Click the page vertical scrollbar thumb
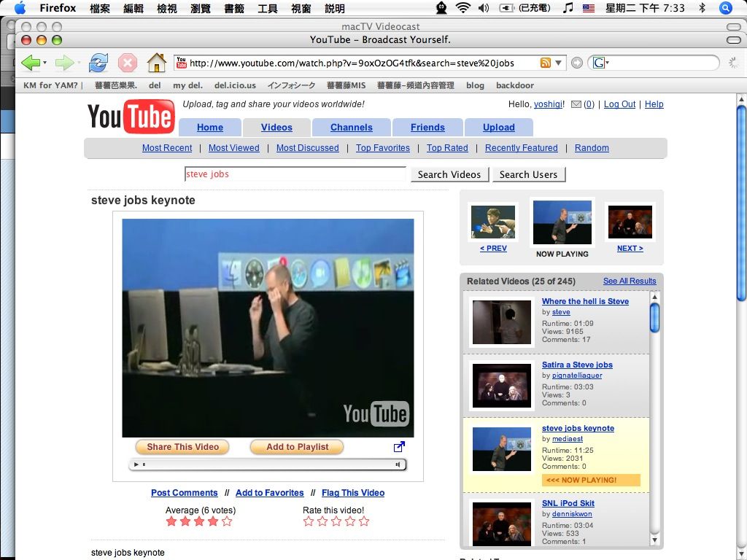Screen dimensions: 747x560 [x=741, y=203]
